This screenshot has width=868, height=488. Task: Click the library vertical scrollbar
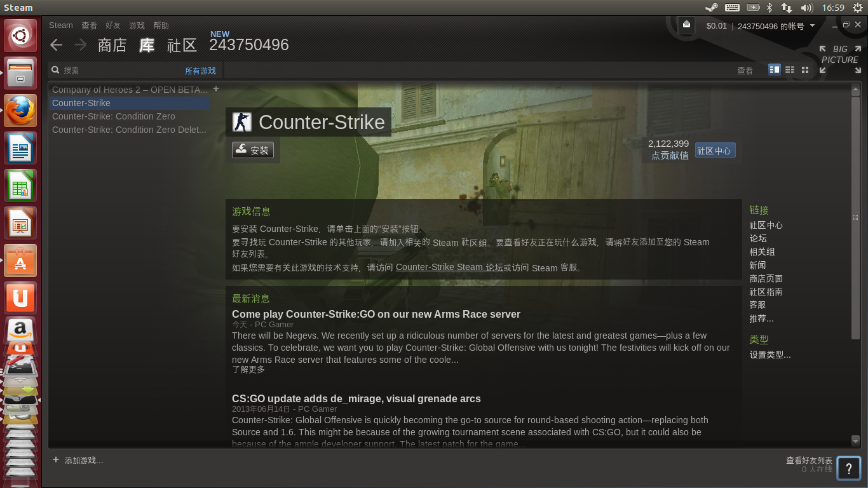tap(855, 217)
